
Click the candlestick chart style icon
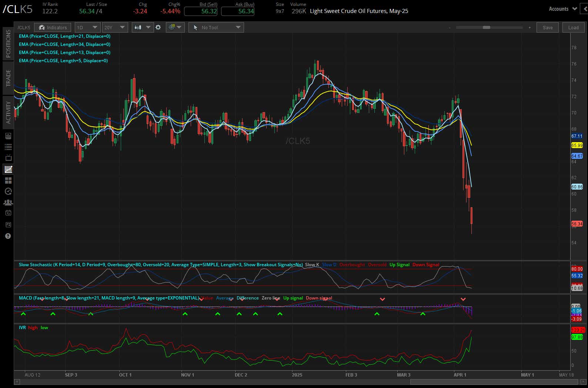tap(138, 27)
